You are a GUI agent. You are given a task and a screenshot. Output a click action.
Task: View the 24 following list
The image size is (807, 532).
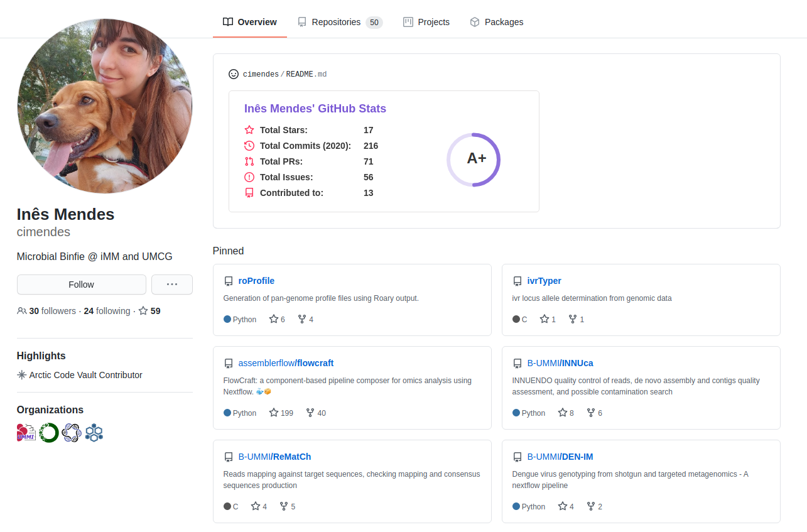(107, 311)
